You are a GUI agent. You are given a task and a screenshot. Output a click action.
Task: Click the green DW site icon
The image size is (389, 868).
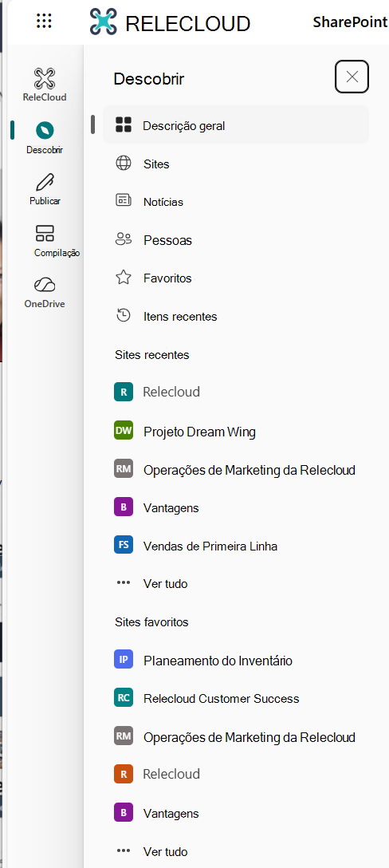pos(124,431)
